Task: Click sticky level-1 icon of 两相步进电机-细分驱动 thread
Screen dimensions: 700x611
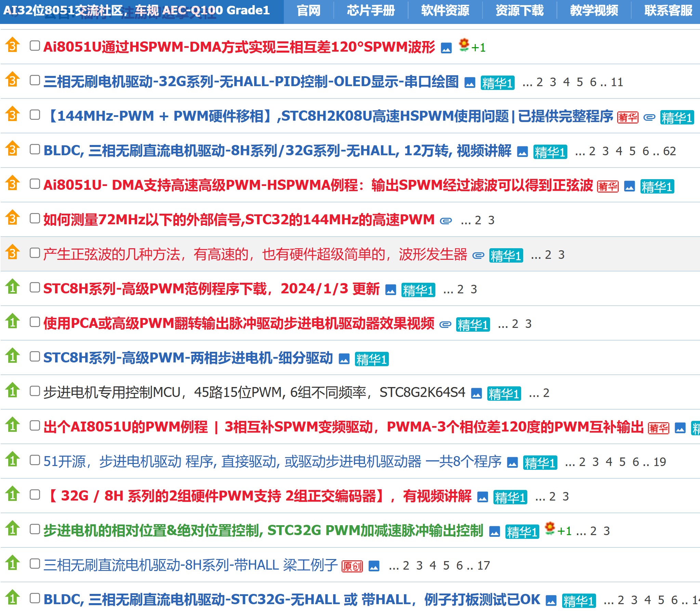Action: pyautogui.click(x=13, y=356)
